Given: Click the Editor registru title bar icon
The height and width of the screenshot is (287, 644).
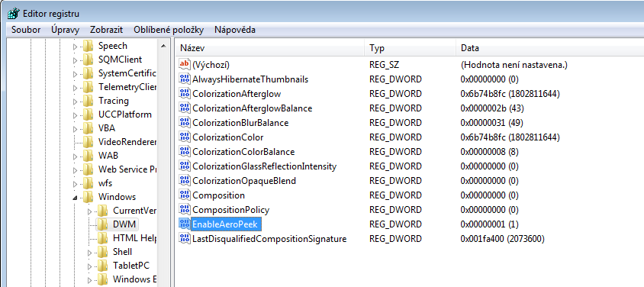Looking at the screenshot, I should (14, 14).
